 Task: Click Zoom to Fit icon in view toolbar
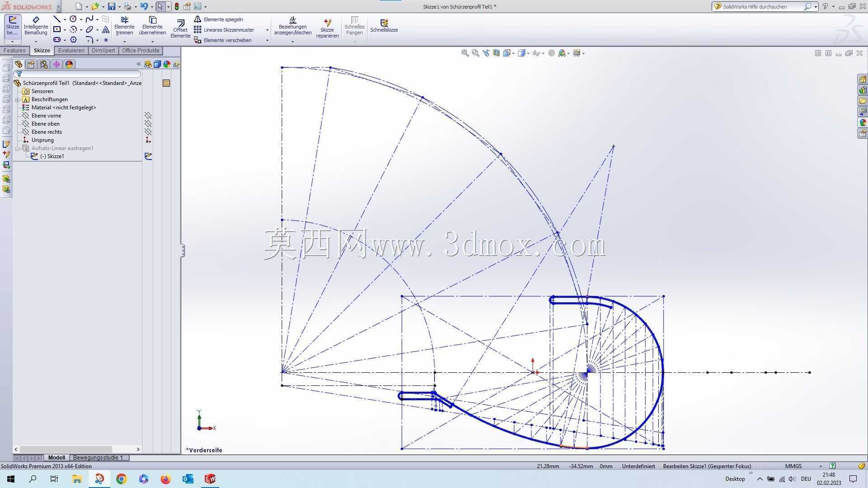[x=465, y=53]
